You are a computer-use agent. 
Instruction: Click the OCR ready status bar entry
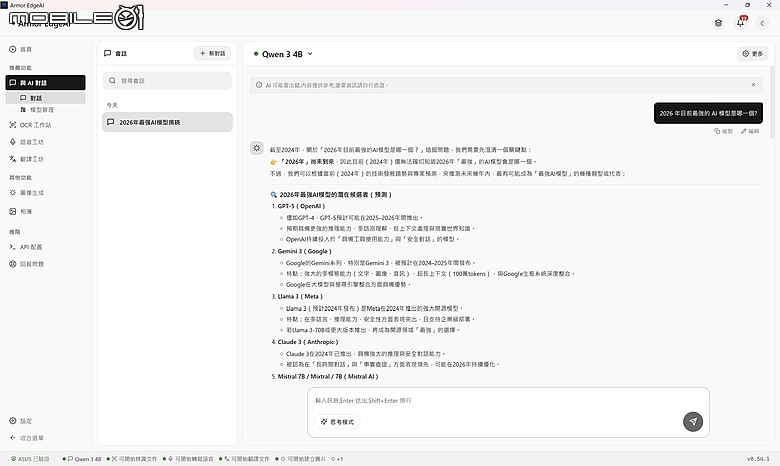pos(132,459)
